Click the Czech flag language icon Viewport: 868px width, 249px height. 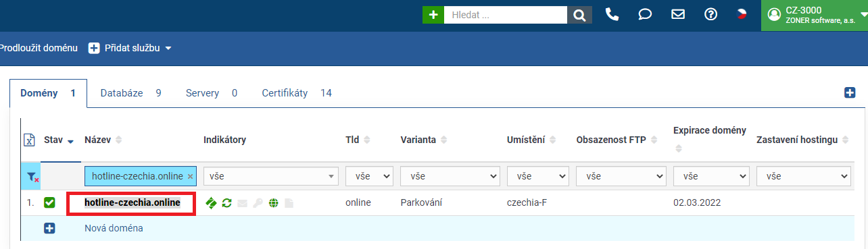click(x=742, y=14)
